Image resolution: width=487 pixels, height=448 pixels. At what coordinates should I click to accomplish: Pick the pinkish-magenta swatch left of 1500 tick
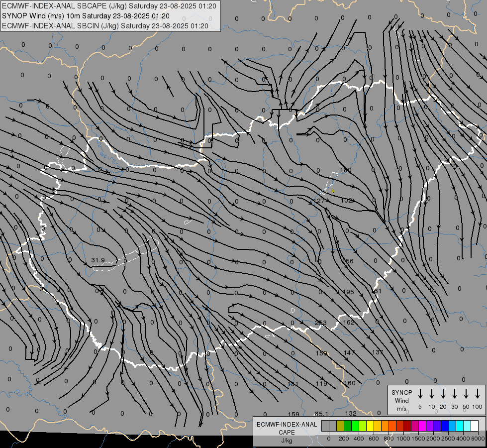pyautogui.click(x=415, y=426)
